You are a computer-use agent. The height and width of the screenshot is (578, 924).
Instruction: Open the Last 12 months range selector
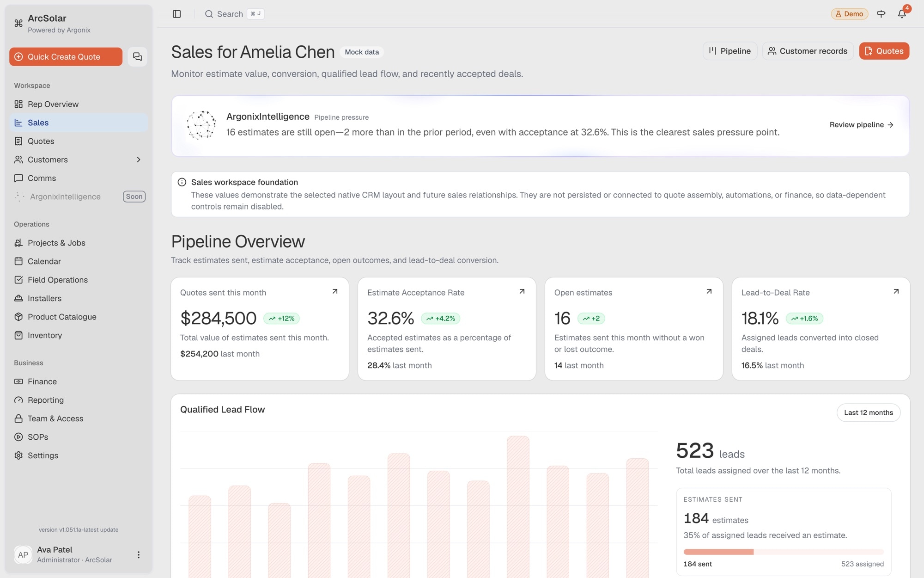point(869,412)
